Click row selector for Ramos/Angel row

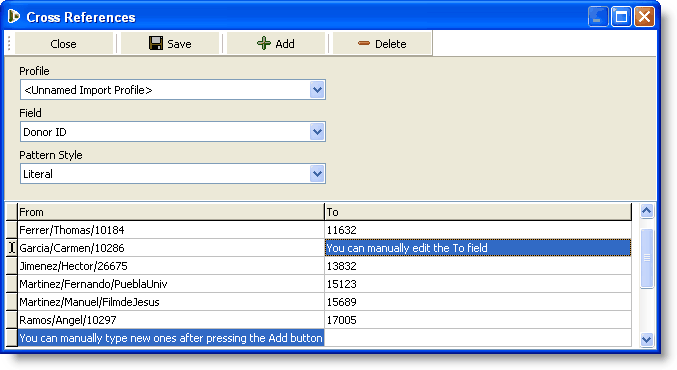(12, 320)
